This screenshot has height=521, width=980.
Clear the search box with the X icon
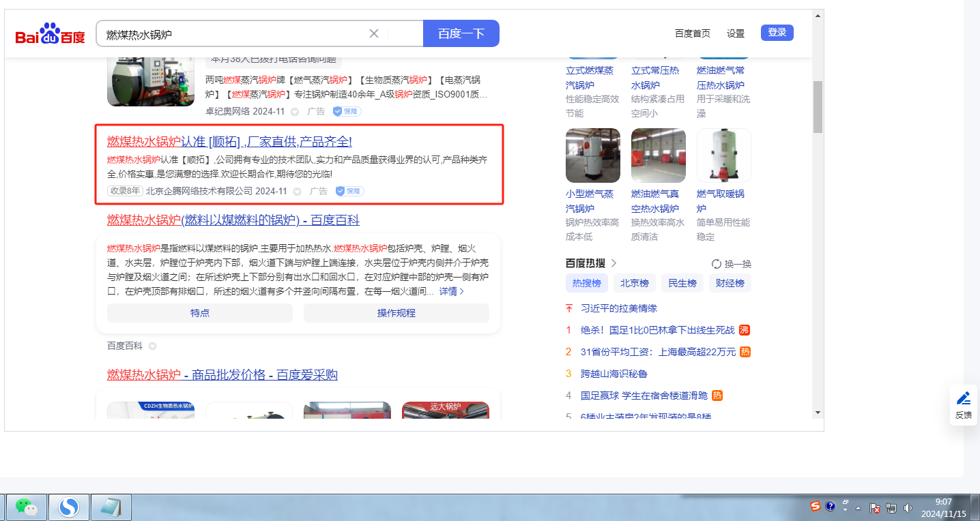coord(374,33)
